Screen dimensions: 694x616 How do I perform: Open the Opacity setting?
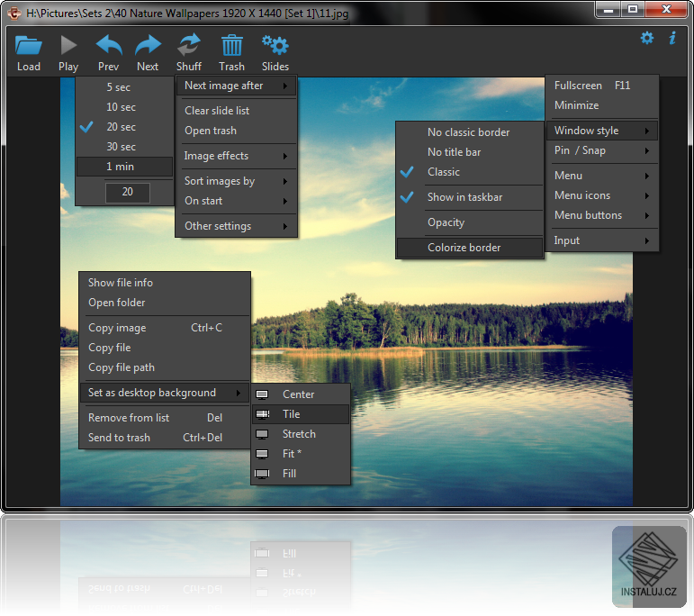point(470,222)
